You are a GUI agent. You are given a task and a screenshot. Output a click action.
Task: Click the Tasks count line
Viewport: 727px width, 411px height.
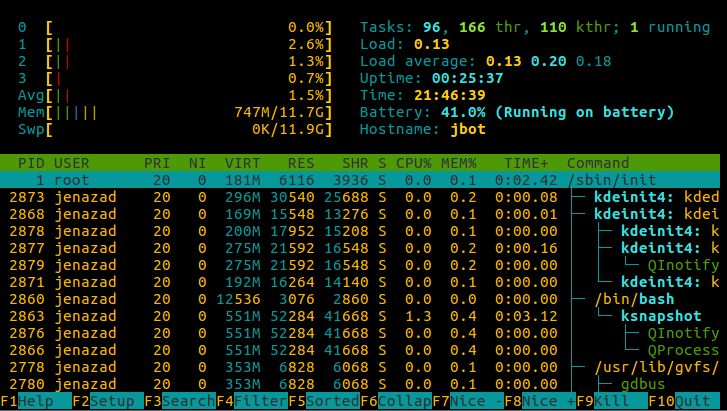(535, 27)
